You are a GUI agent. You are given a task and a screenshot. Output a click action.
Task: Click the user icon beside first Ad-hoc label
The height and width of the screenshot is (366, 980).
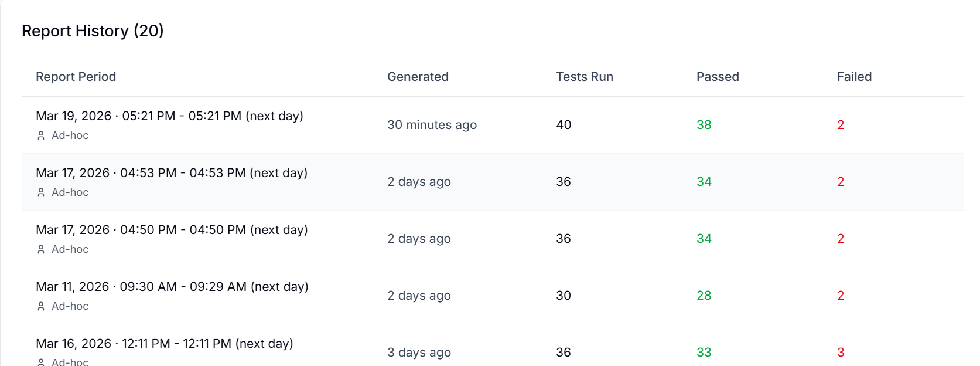[41, 135]
